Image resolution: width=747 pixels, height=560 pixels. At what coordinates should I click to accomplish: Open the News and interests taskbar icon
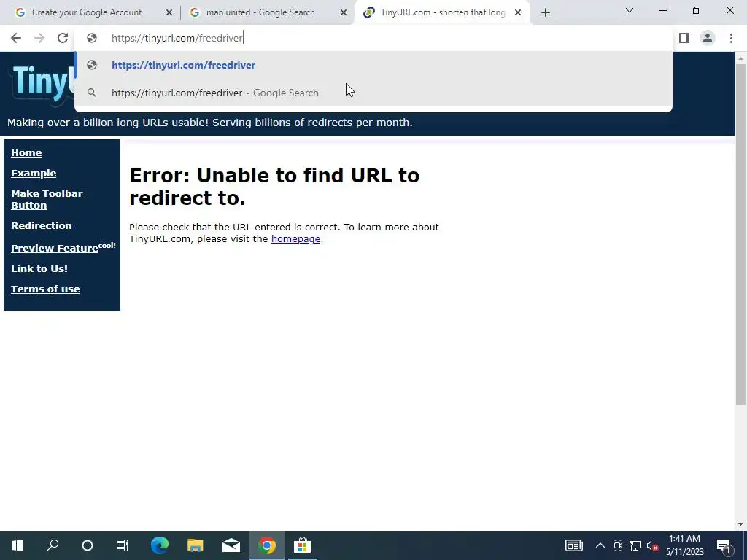[x=574, y=545]
